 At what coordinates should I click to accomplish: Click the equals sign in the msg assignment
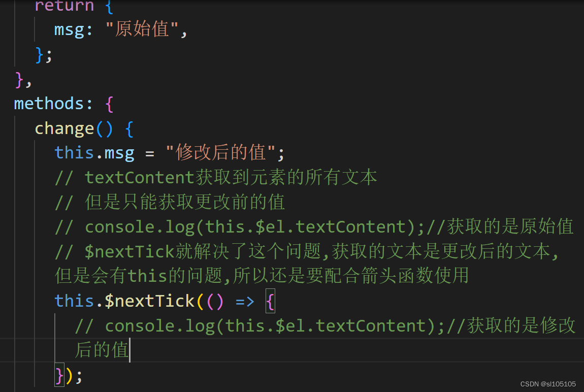point(149,153)
